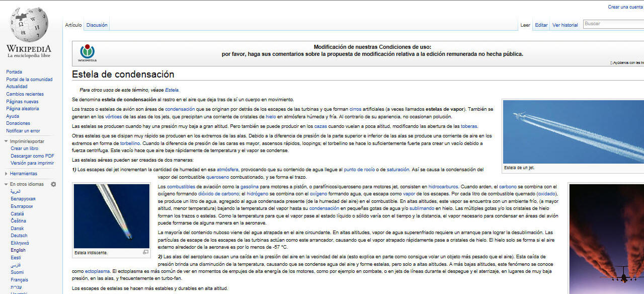
Task: Follow the gasolina link
Action: point(250,187)
